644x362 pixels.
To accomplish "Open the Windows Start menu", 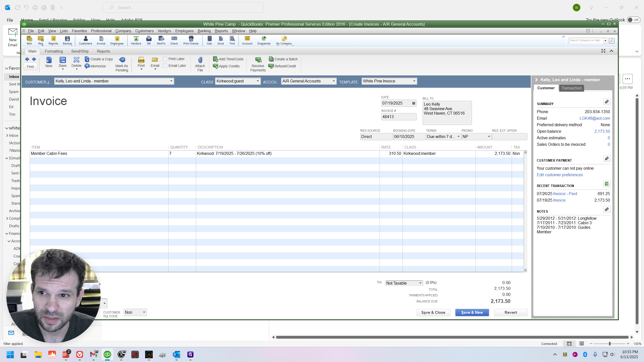I will (10, 354).
